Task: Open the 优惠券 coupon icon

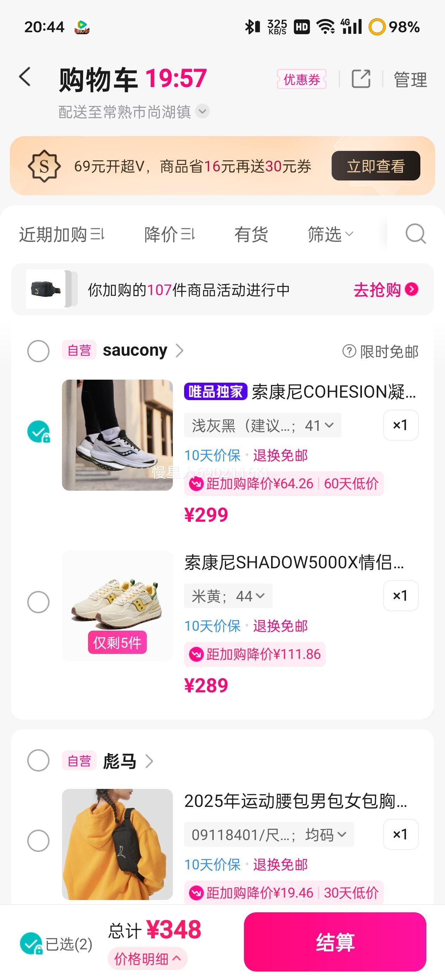Action: click(302, 80)
